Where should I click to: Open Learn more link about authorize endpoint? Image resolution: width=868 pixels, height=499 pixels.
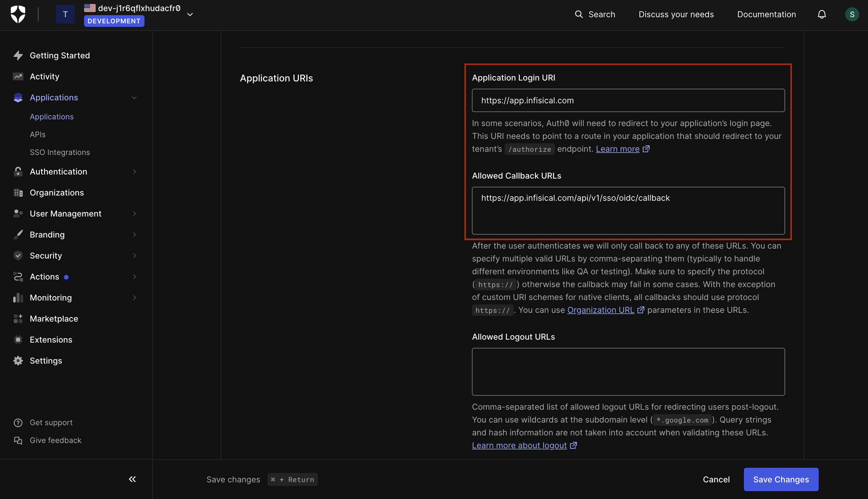pos(618,149)
